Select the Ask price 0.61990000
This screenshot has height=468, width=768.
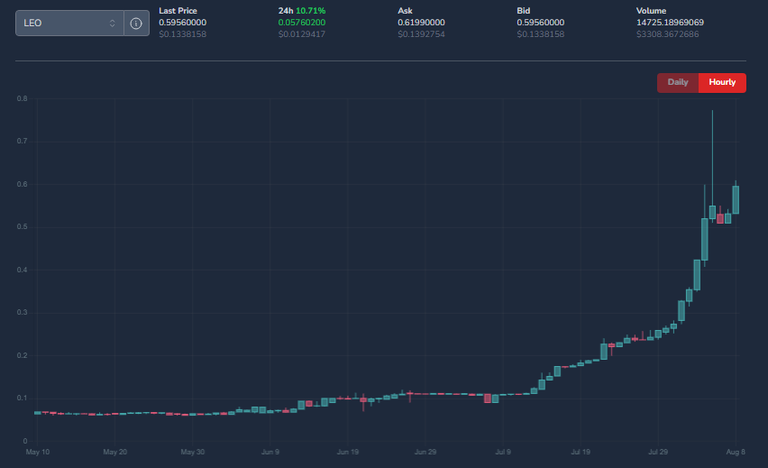[x=421, y=23]
